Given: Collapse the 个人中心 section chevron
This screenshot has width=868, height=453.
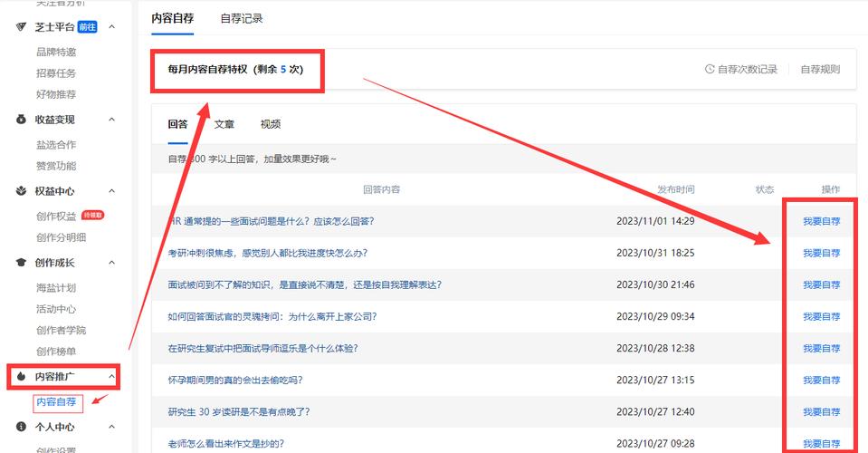Looking at the screenshot, I should click(112, 427).
